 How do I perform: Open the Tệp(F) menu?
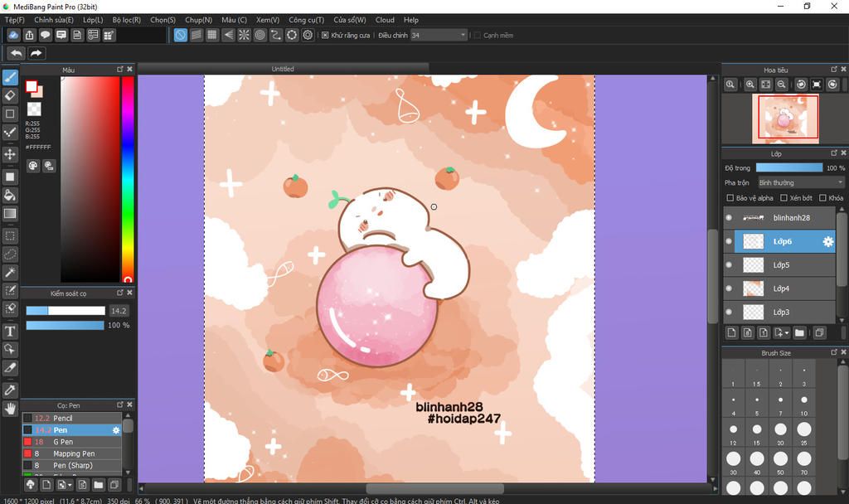pos(15,20)
